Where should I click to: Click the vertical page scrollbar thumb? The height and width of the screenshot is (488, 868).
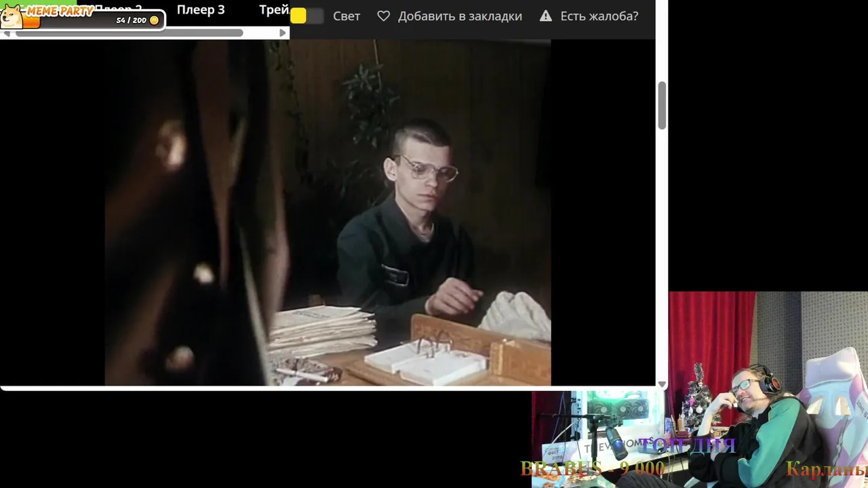(662, 105)
